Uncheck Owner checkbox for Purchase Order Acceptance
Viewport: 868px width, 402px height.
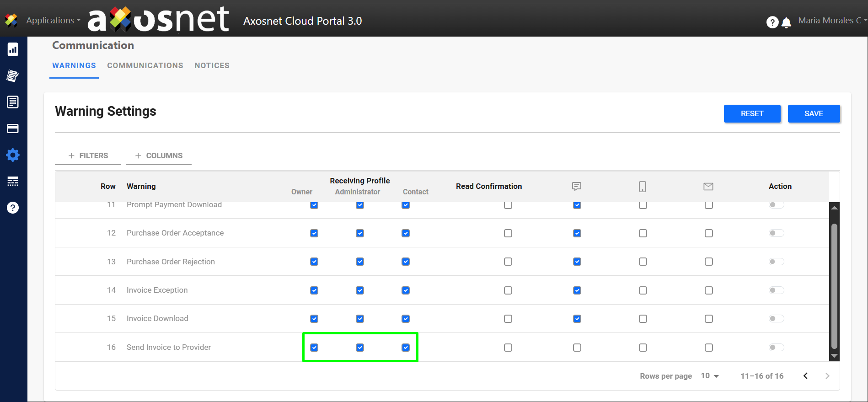314,233
